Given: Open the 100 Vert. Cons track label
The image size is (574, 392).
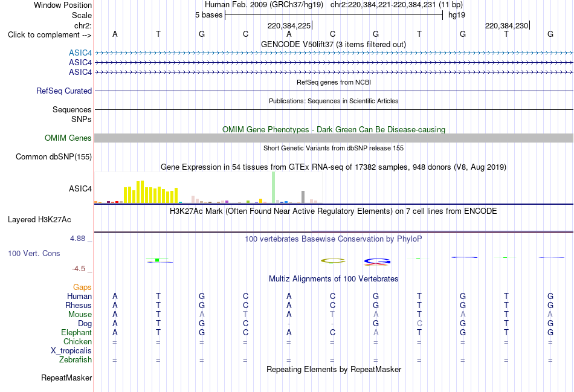Looking at the screenshot, I should pyautogui.click(x=34, y=253).
